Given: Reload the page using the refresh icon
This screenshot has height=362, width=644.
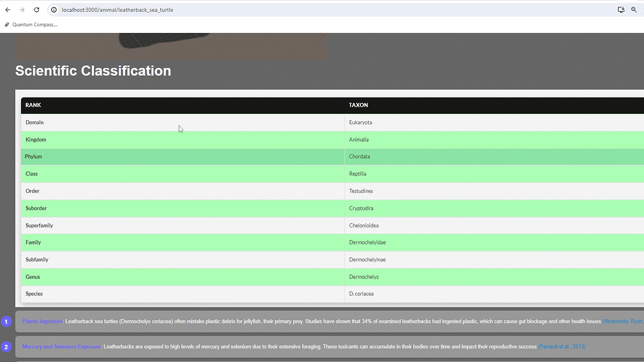Looking at the screenshot, I should coord(36,9).
